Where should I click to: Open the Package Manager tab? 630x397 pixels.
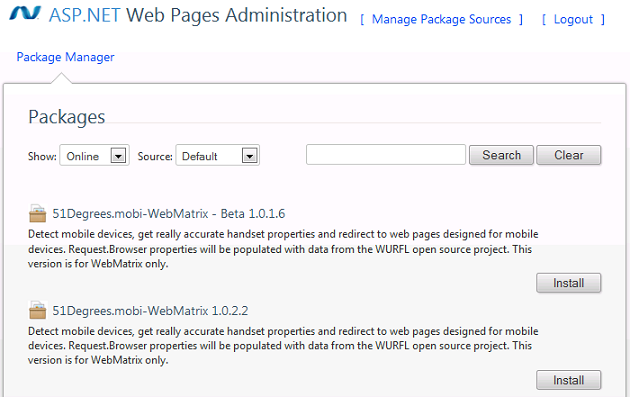pos(65,57)
